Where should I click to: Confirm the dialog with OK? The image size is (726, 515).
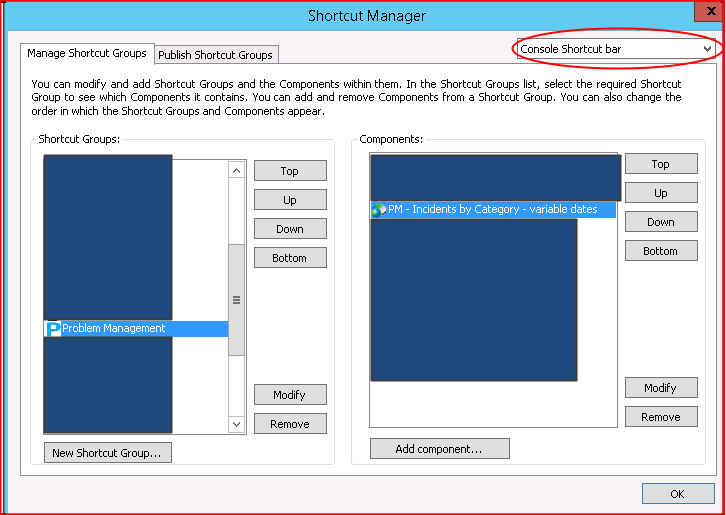coord(678,494)
